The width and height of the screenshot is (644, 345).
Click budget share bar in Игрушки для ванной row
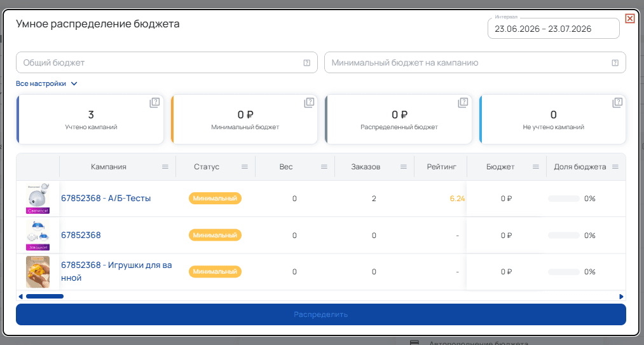[x=563, y=272]
